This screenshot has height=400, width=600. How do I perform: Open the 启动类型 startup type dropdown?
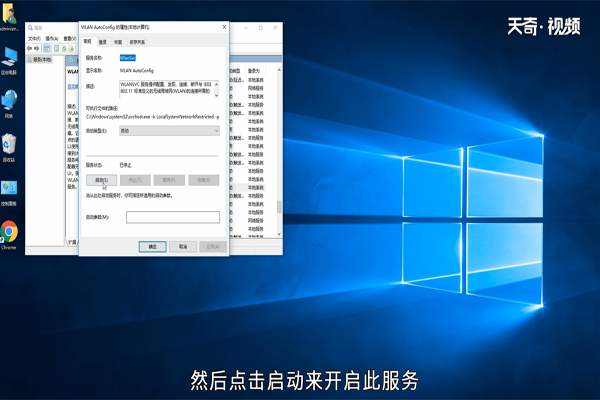click(x=170, y=131)
